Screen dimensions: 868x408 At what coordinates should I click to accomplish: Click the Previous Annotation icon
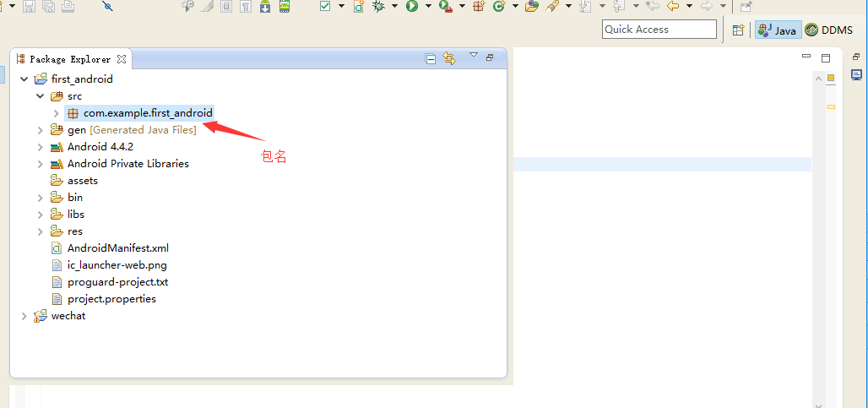[x=619, y=7]
